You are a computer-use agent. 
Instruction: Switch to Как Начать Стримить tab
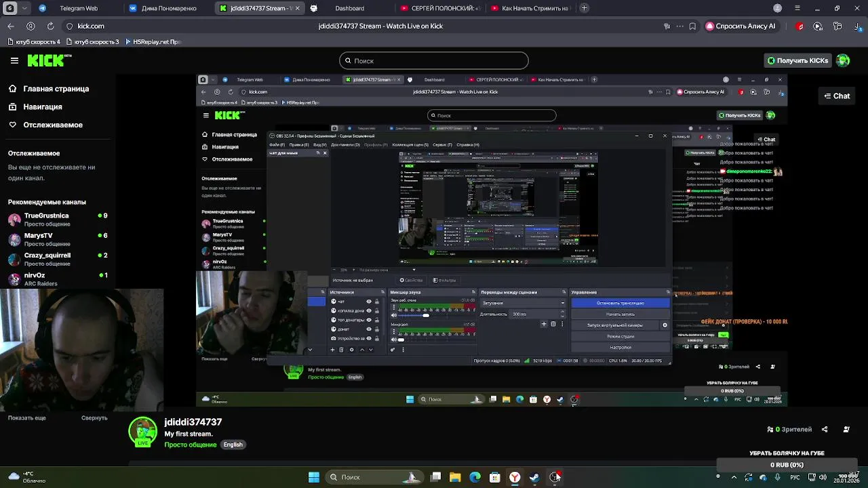click(x=530, y=8)
